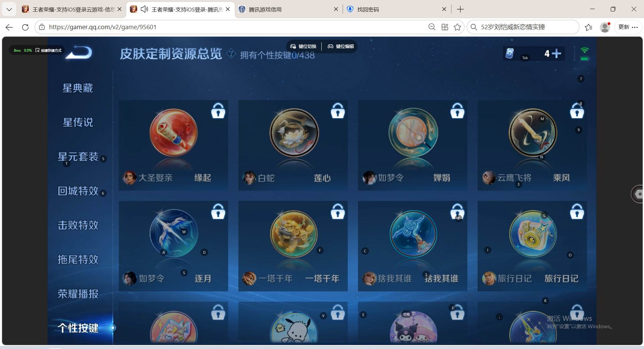The height and width of the screenshot is (349, 644).
Task: Open the browser tab list dropdown chevron
Action: pos(9,9)
